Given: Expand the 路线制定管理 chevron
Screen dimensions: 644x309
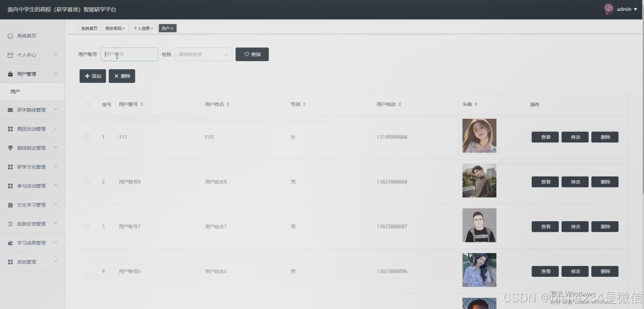Looking at the screenshot, I should pyautogui.click(x=56, y=148).
